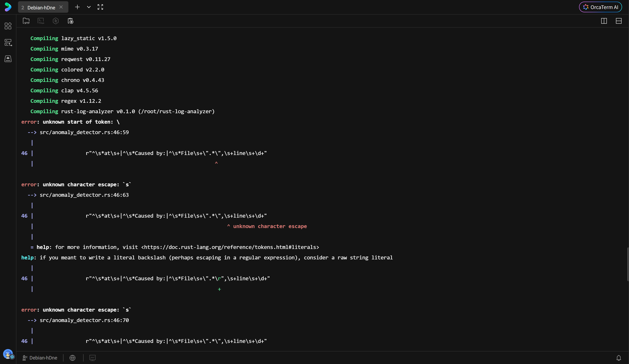The height and width of the screenshot is (364, 629).
Task: Open the clipboard recording icon
Action: click(x=71, y=21)
